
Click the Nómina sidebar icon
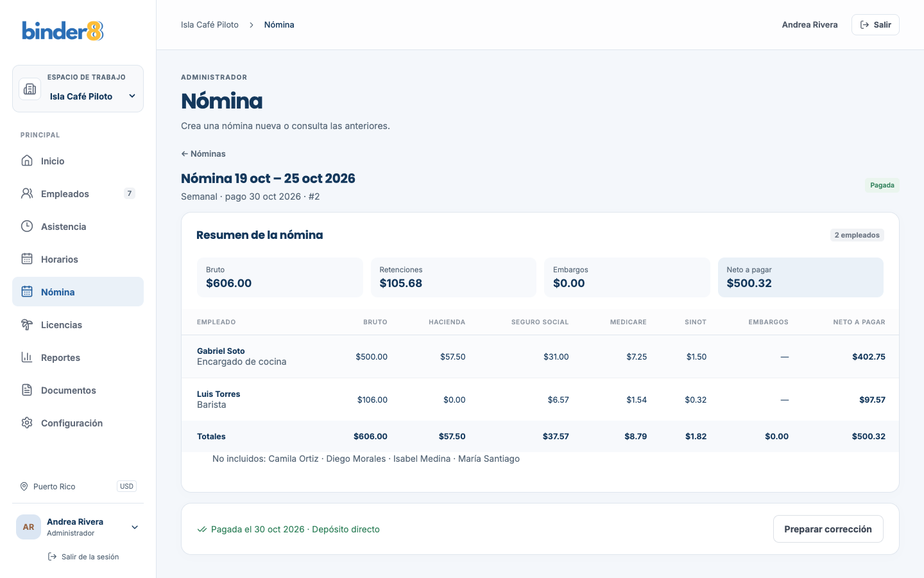click(x=27, y=292)
